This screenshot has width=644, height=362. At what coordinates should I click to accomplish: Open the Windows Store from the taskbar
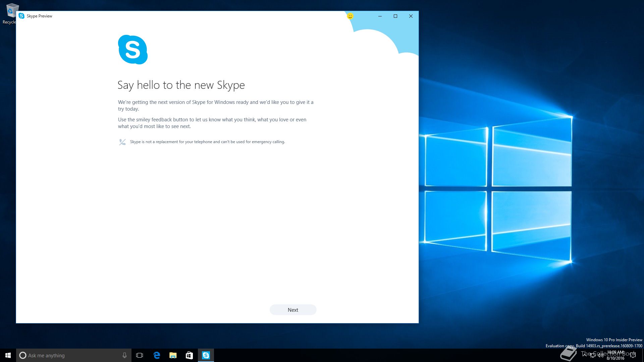(190, 355)
